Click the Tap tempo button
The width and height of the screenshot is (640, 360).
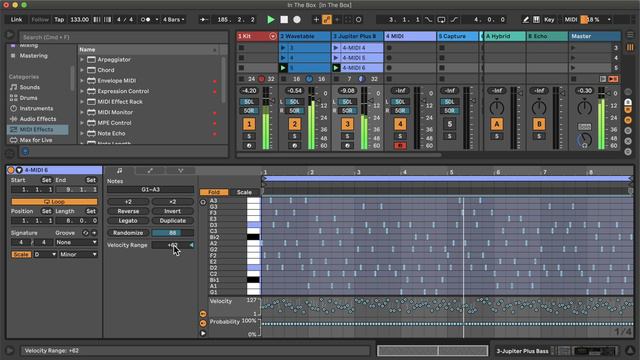click(x=59, y=19)
